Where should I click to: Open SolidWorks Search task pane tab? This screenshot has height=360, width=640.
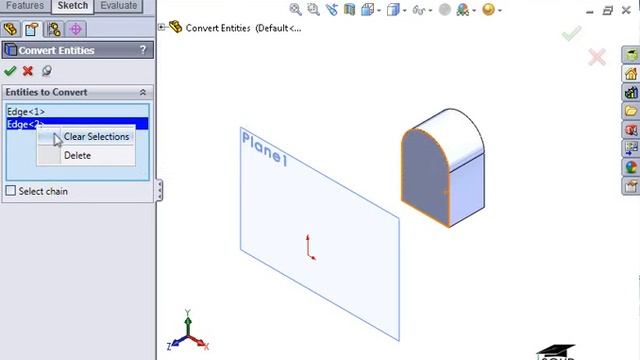[x=631, y=130]
